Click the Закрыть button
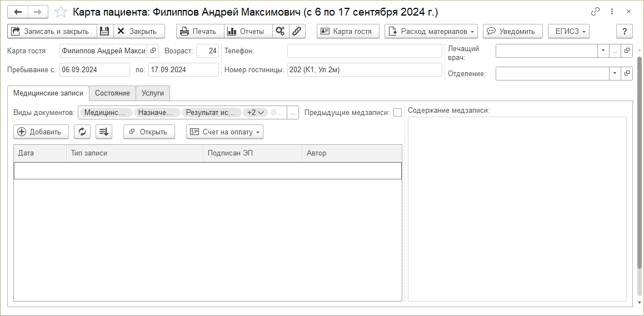The height and width of the screenshot is (316, 644). [139, 31]
